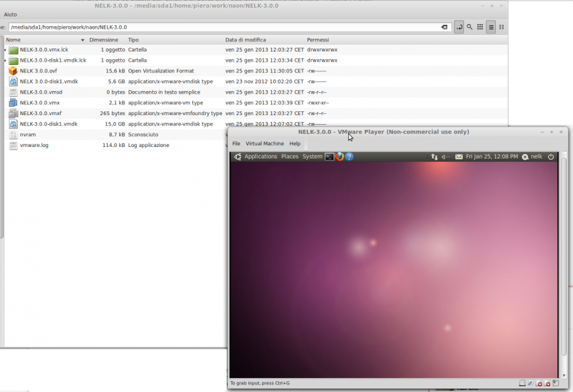Clear the location bar with the erase icon
This screenshot has height=392, width=573.
click(444, 27)
